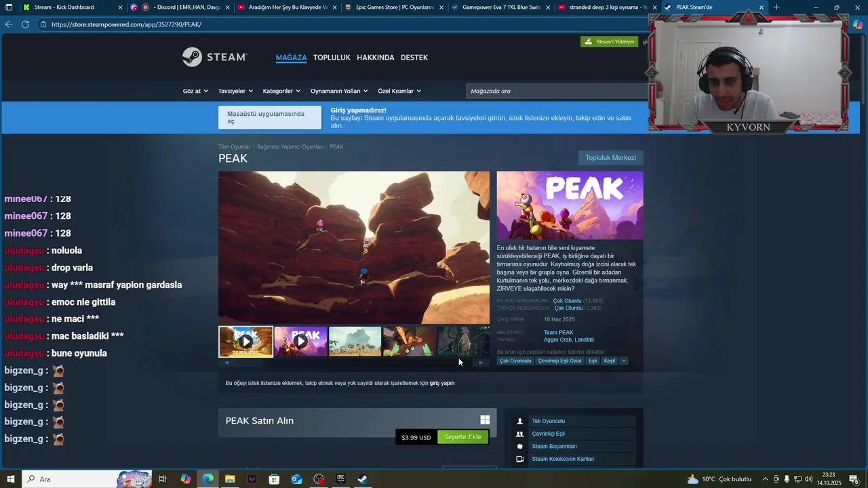Open the Windows Start menu
Viewport: 868px width, 488px height.
pos(10,479)
